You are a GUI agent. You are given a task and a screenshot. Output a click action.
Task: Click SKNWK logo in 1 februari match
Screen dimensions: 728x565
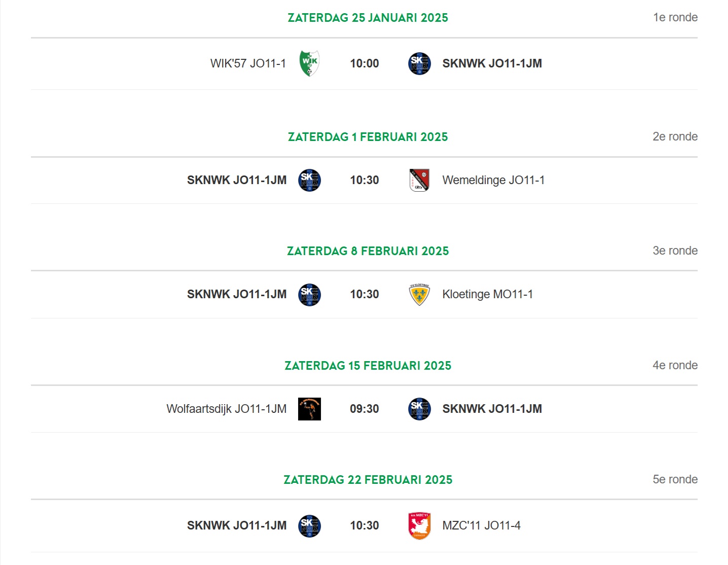(309, 180)
